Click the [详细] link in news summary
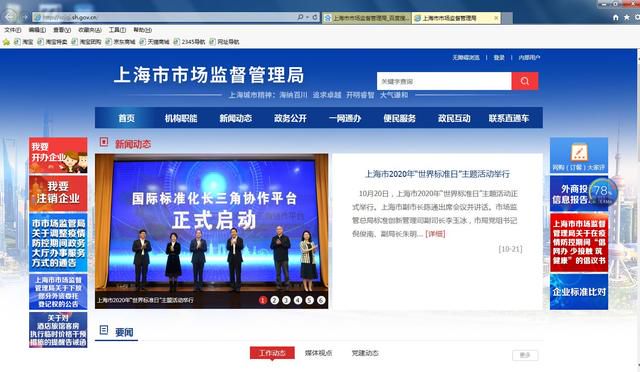Image resolution: width=640 pixels, height=372 pixels. click(435, 234)
